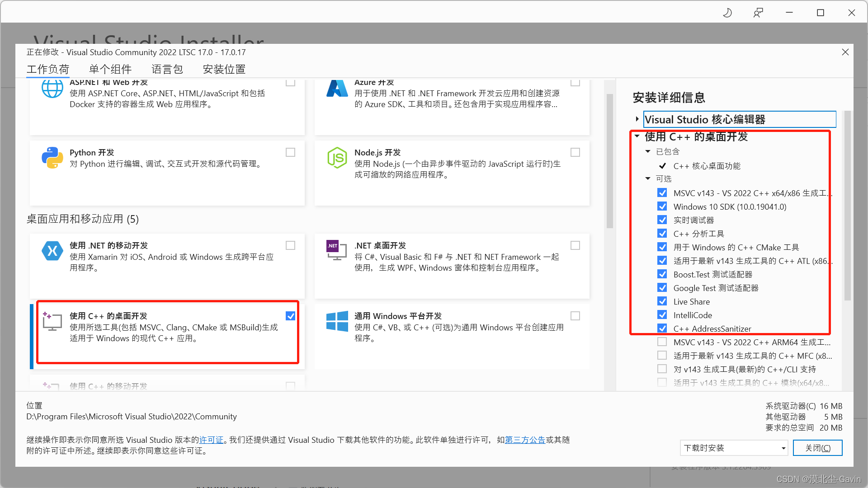Enable the Python development workload checkbox
This screenshot has height=488, width=868.
coord(291,152)
